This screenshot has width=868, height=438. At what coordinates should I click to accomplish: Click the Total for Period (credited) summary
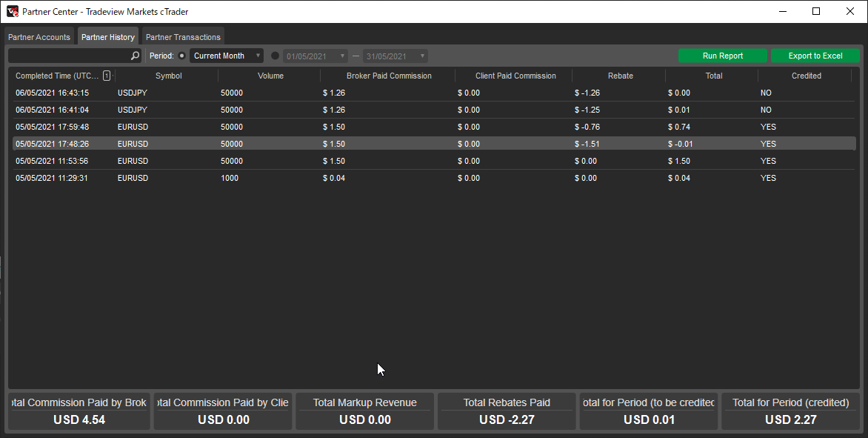pyautogui.click(x=790, y=411)
